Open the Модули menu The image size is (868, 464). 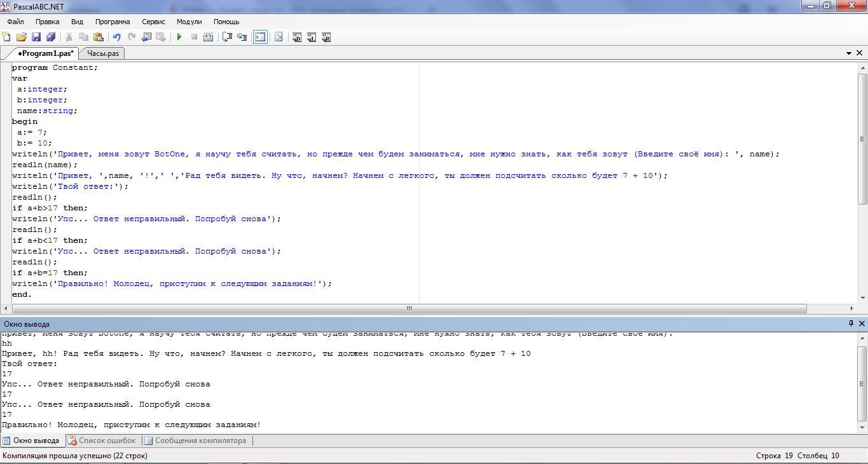tap(189, 22)
